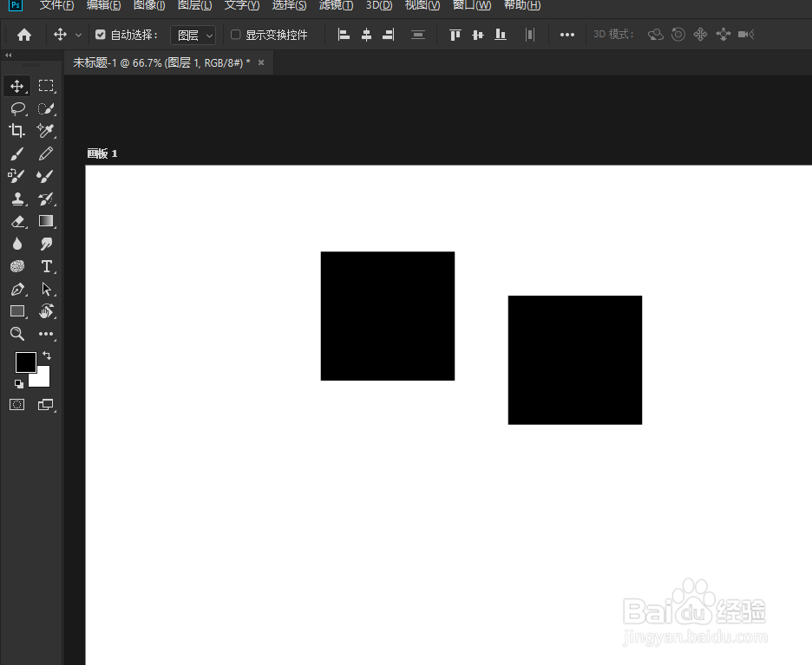Select the Rectangular Marquee tool

(x=46, y=86)
